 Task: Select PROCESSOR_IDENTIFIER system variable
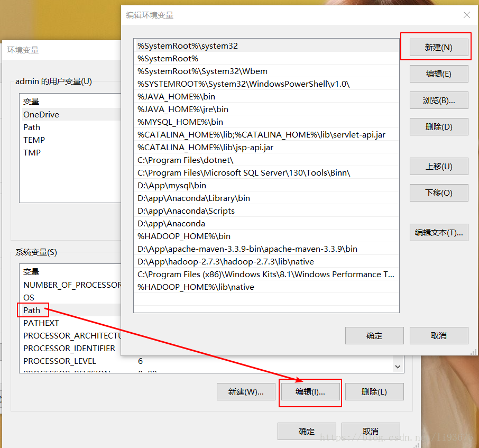tap(70, 348)
